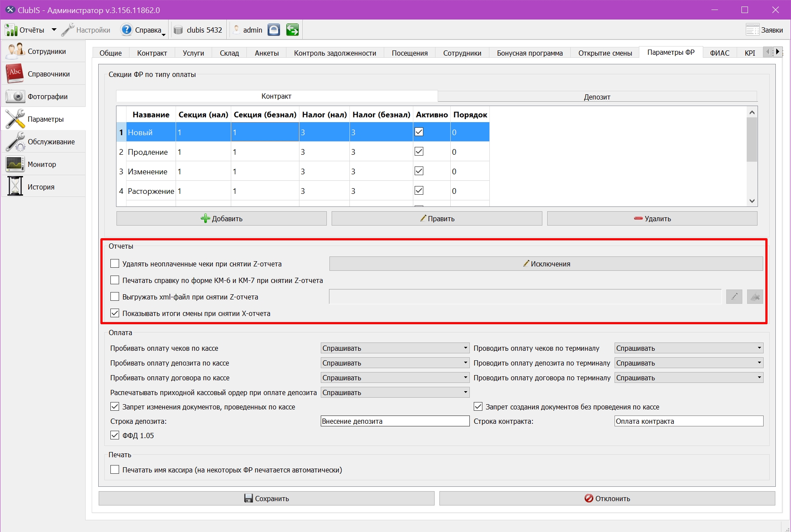Viewport: 791px width, 532px height.
Task: Click the Править button
Action: click(437, 218)
